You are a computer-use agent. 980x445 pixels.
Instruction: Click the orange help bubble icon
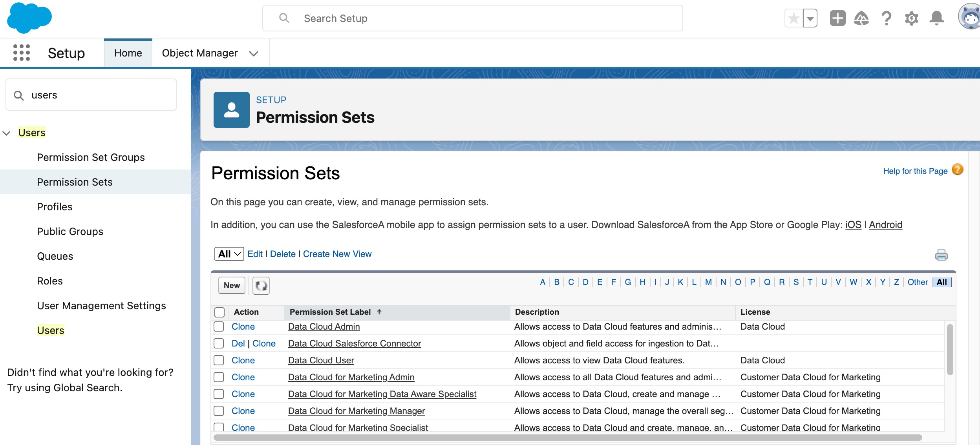click(x=958, y=170)
